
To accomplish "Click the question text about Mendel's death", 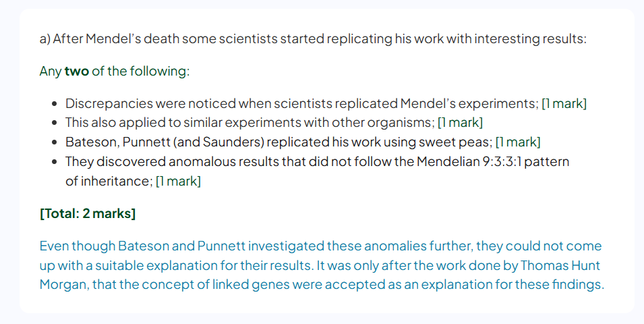I will 313,38.
